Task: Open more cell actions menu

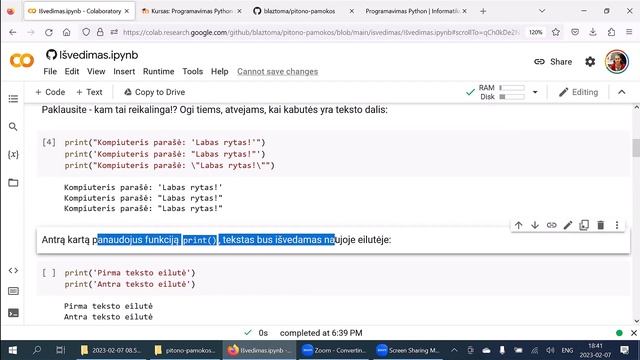Action: point(617,225)
